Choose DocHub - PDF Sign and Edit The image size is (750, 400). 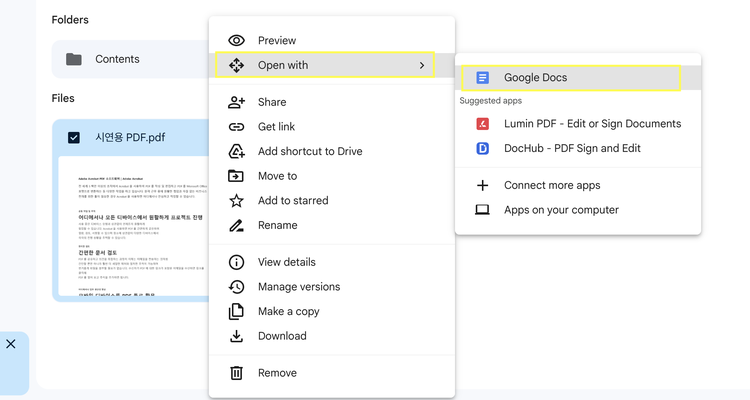tap(572, 148)
